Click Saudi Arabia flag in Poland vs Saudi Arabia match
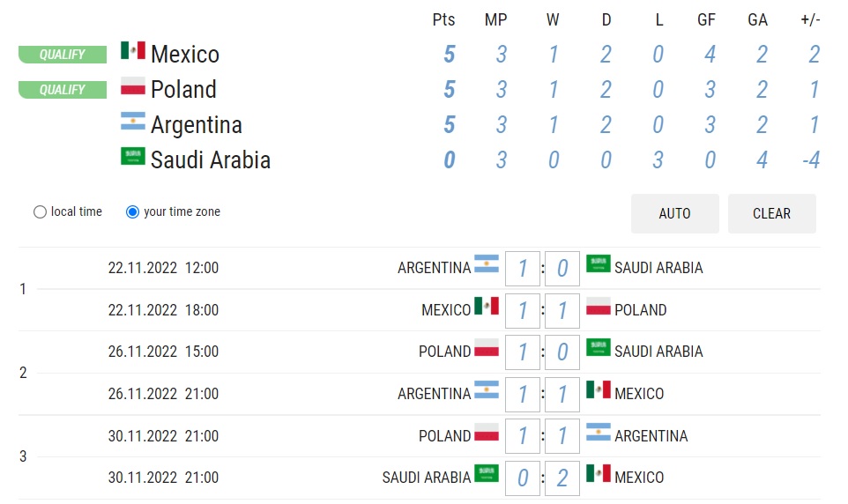The image size is (848, 504). [599, 348]
